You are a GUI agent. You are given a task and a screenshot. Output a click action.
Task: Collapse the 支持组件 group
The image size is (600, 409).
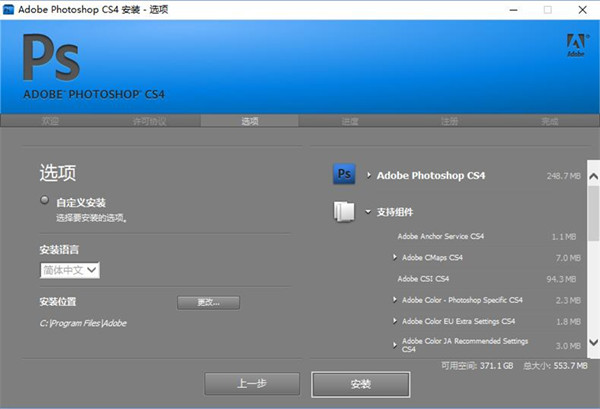point(369,212)
